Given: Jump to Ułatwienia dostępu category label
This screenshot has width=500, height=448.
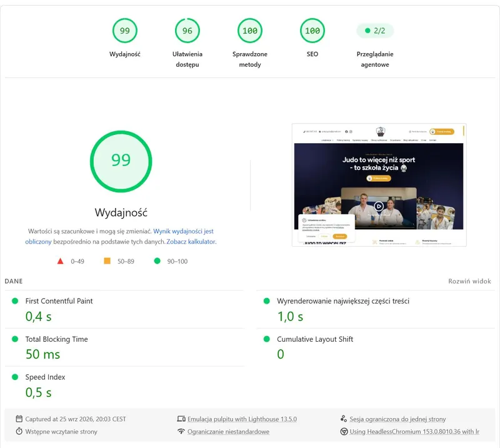Looking at the screenshot, I should point(187,59).
